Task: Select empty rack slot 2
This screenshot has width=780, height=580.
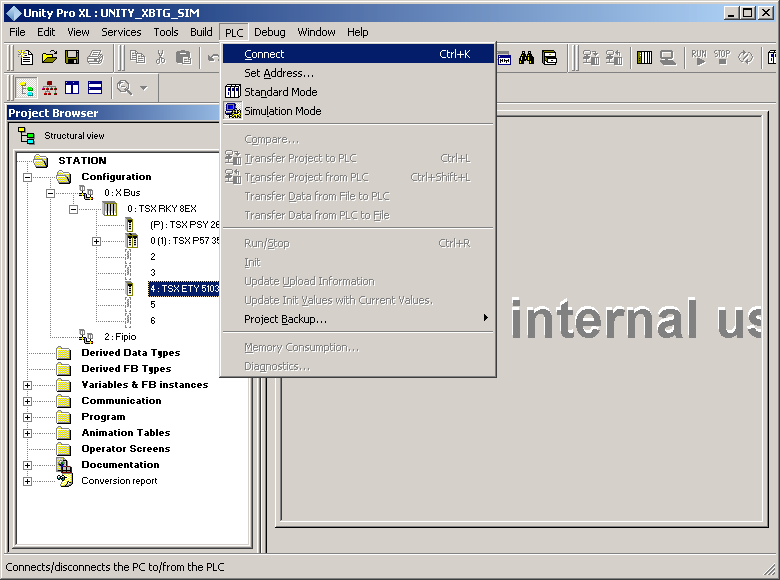Action: click(x=153, y=257)
